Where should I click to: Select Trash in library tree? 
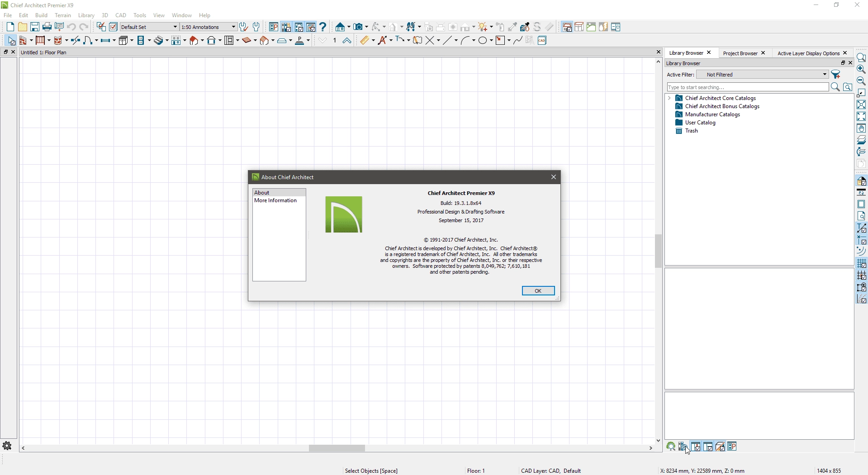tap(691, 131)
